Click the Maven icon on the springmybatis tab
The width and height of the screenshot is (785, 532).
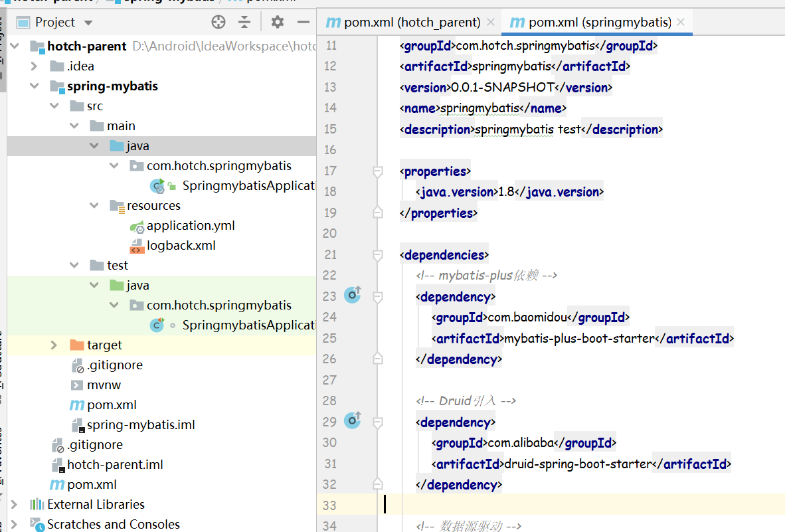pyautogui.click(x=517, y=23)
